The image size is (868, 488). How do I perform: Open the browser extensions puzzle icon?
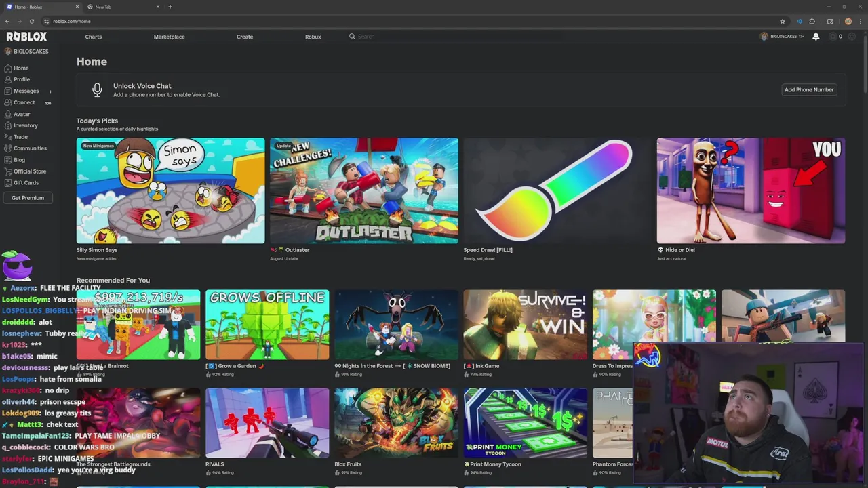coord(812,21)
